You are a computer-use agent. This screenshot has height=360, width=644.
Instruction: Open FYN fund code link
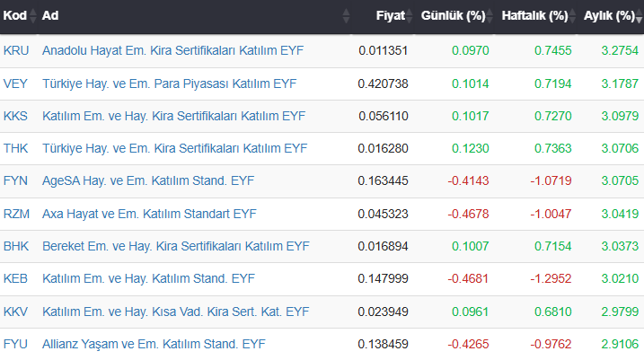pos(15,180)
